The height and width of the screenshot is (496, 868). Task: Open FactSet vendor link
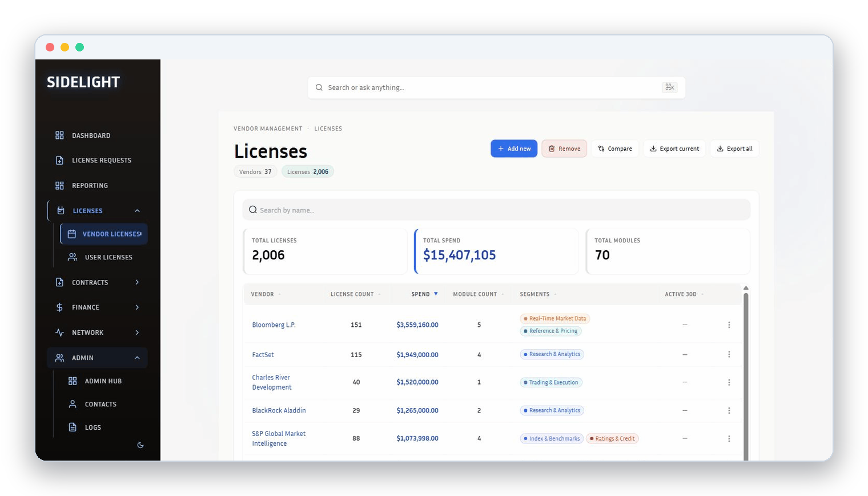tap(263, 354)
